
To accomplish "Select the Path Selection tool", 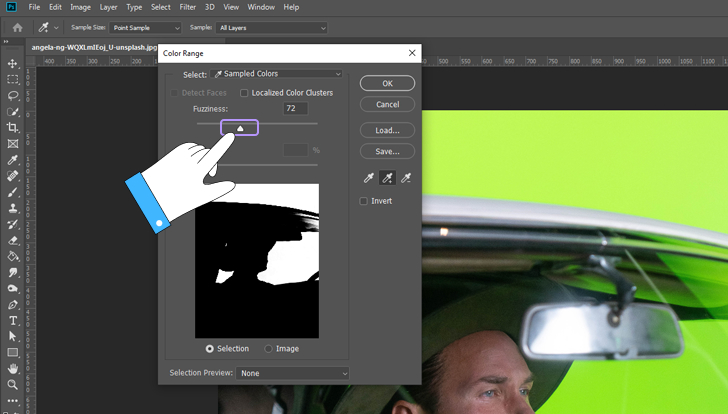I will (x=13, y=336).
